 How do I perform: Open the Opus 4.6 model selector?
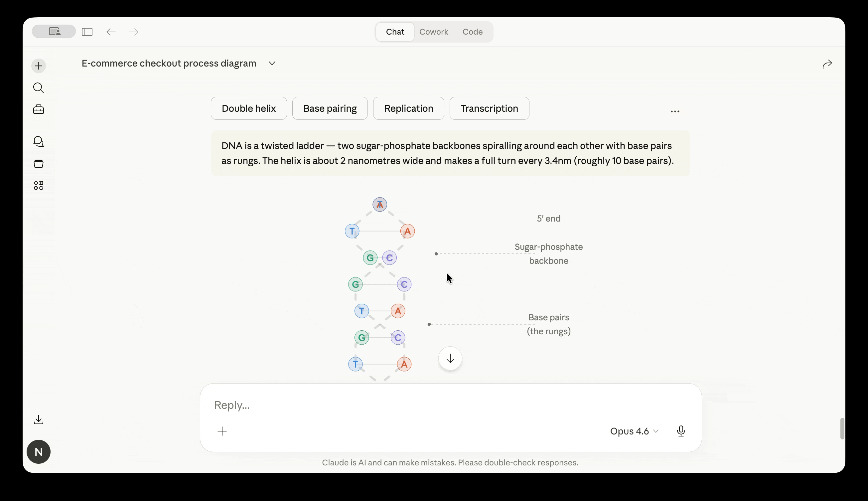point(634,431)
